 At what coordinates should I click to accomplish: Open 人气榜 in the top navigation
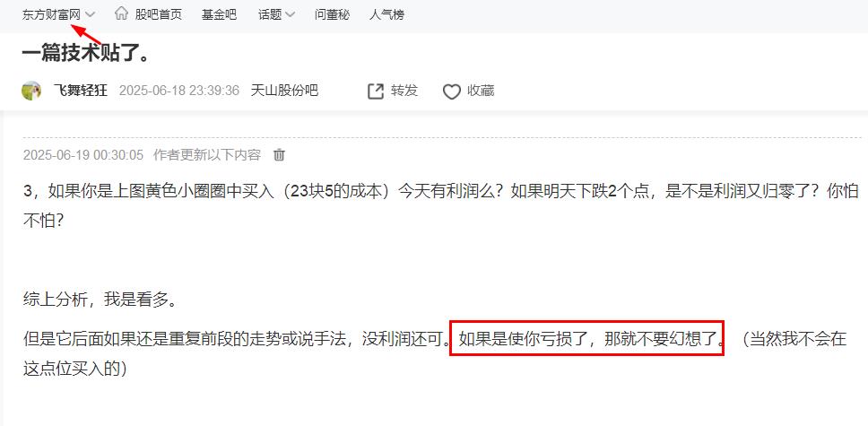[x=387, y=14]
